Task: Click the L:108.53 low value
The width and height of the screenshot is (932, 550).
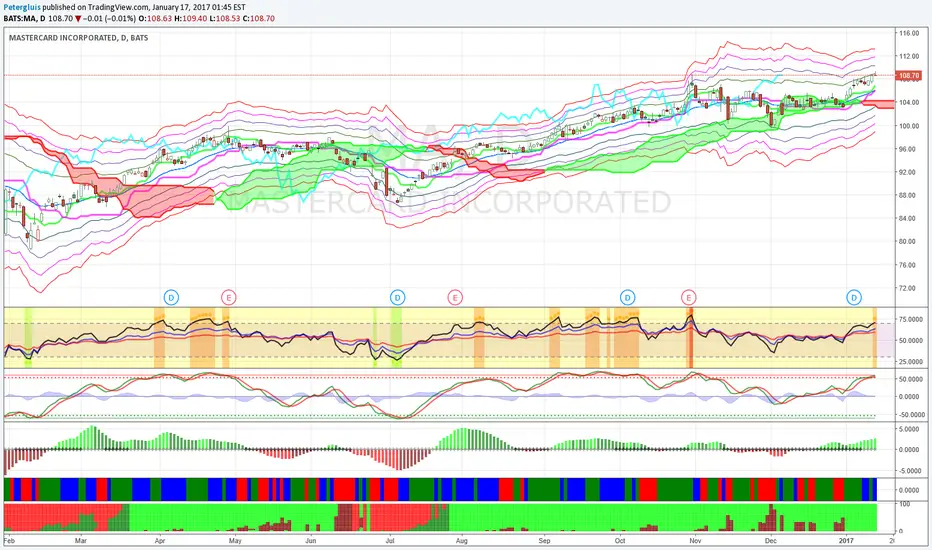Action: point(228,18)
